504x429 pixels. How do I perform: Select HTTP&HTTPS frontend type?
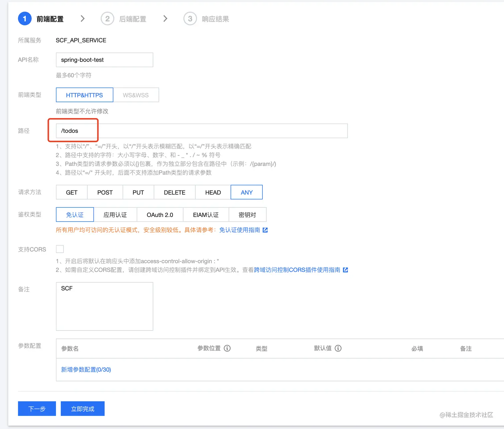(85, 95)
